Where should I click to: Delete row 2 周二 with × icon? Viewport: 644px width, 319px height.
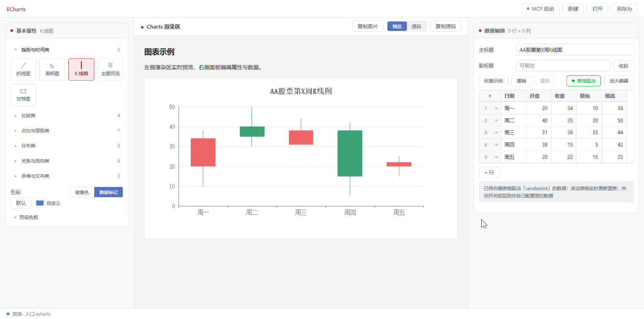(x=496, y=121)
